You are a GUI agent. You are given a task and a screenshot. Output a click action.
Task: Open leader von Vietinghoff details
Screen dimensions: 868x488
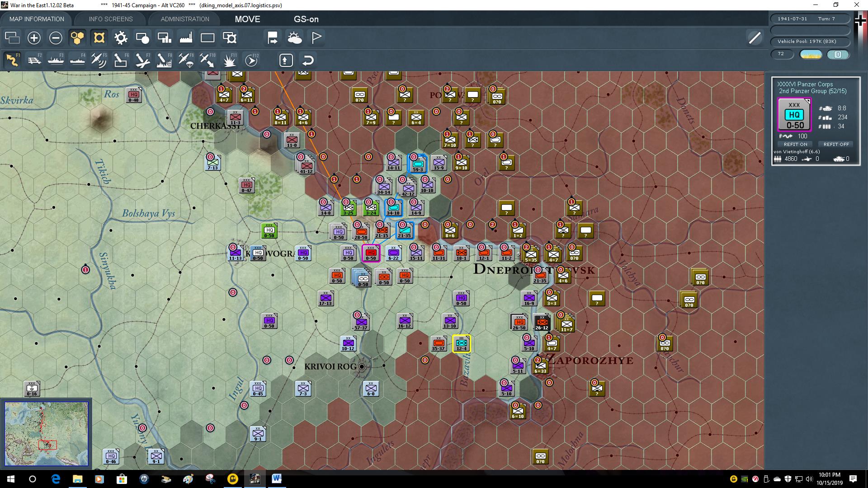(797, 151)
